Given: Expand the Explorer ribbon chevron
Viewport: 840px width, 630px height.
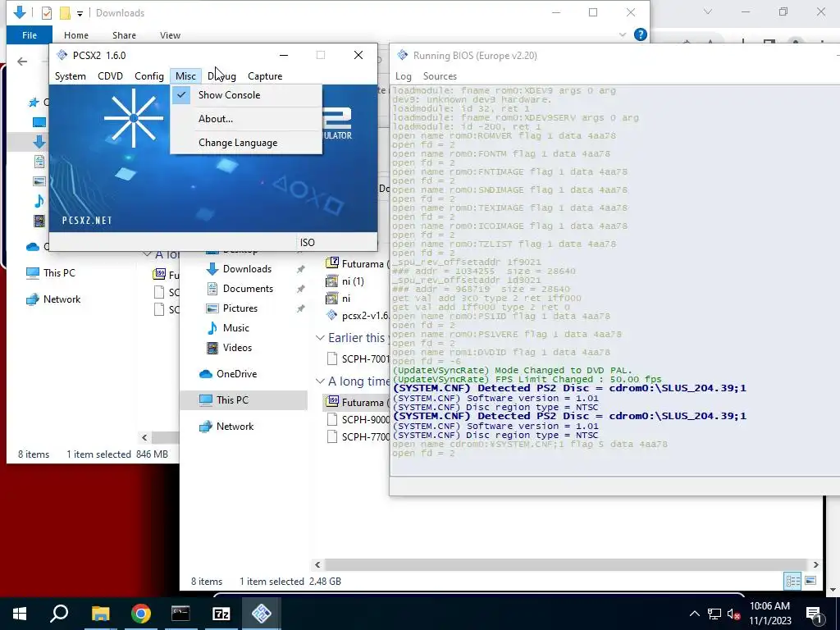Looking at the screenshot, I should tap(623, 34).
